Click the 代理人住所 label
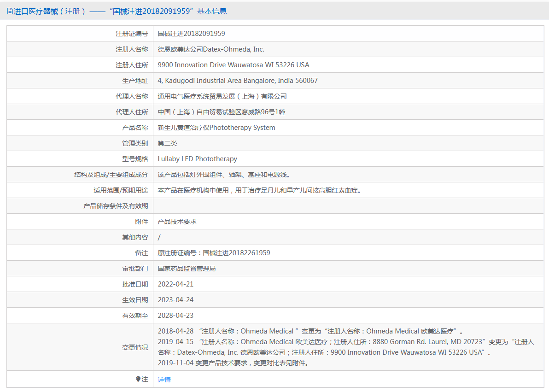Screen dimensions: 549x392 click(132, 112)
